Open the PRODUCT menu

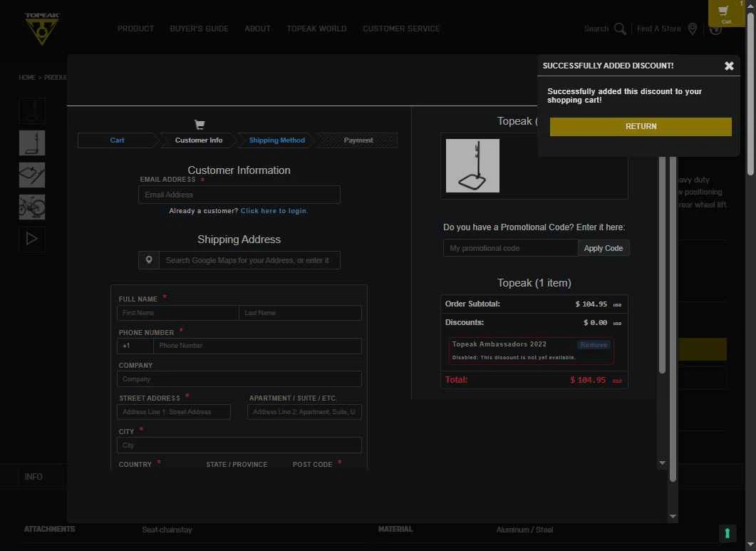(x=135, y=29)
